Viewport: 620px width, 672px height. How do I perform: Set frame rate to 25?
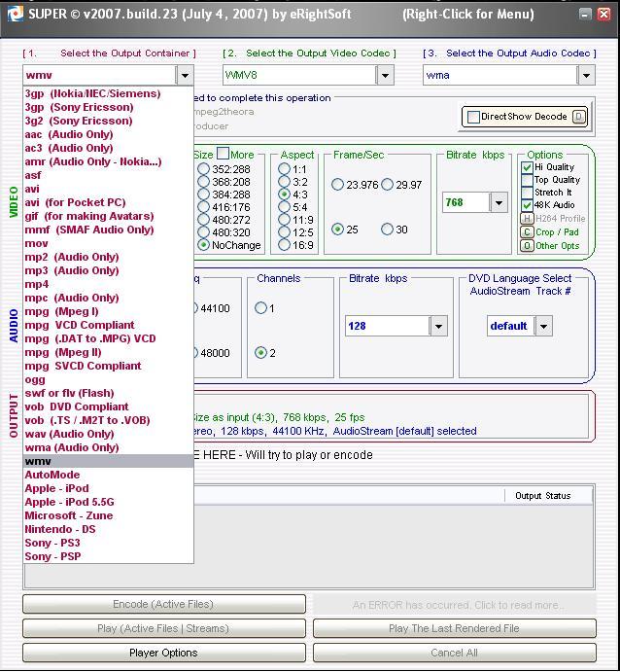coord(337,230)
